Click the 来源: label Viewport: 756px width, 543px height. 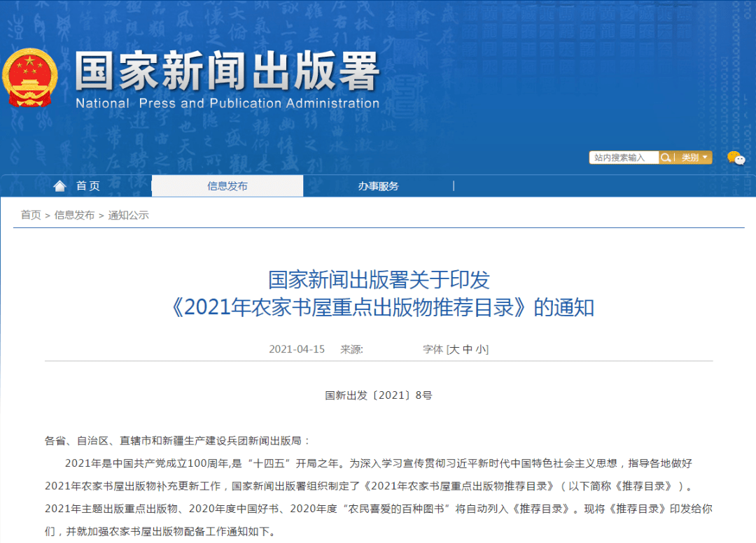[x=352, y=349]
